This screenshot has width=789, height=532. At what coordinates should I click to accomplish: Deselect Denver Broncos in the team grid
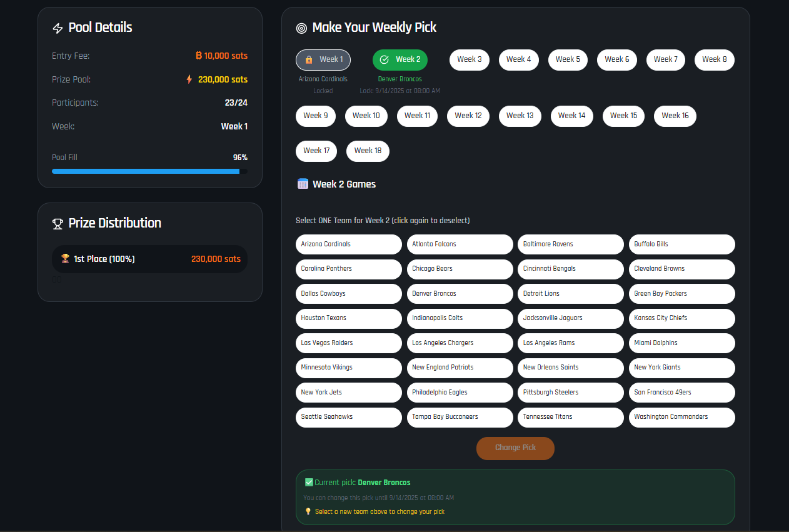460,294
